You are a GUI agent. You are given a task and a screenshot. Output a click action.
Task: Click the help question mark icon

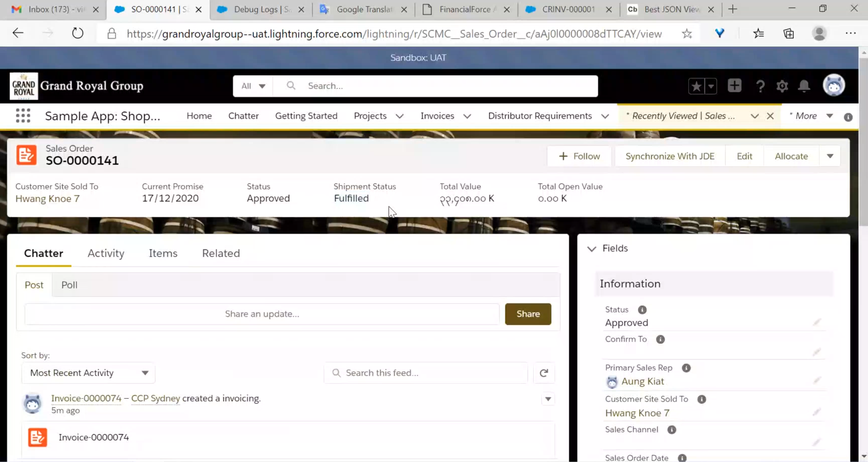coord(760,86)
